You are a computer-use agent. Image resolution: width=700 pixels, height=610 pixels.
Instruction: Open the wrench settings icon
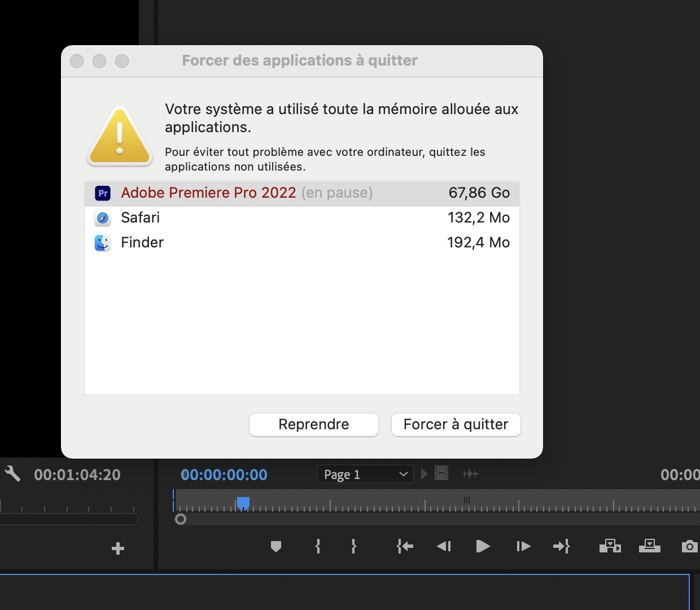[12, 473]
